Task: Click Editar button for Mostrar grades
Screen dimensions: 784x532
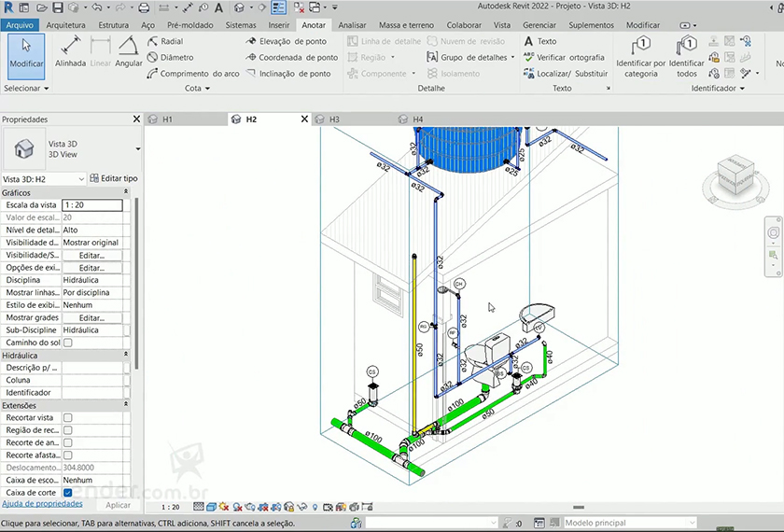Action: tap(91, 317)
